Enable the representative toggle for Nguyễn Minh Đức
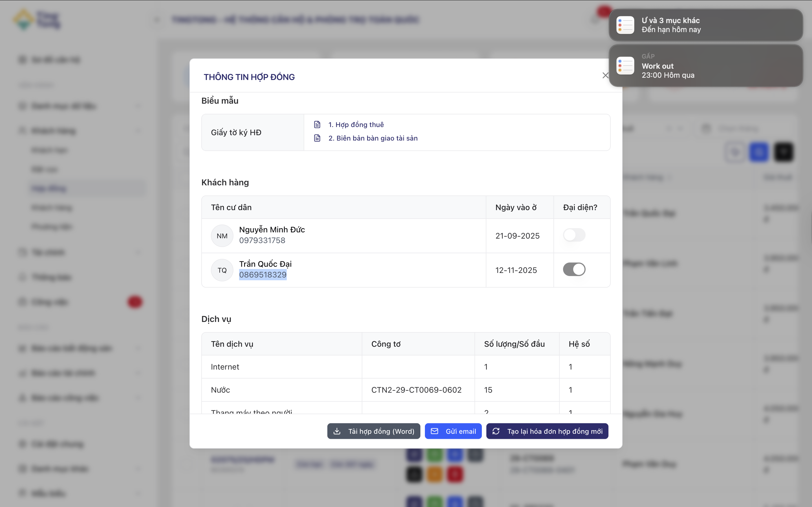 574,235
